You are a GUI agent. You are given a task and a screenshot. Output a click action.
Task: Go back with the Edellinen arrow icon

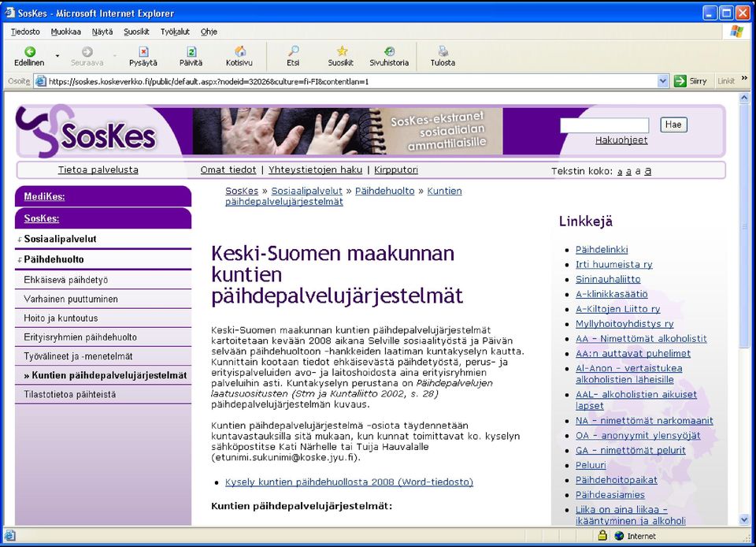click(x=30, y=51)
